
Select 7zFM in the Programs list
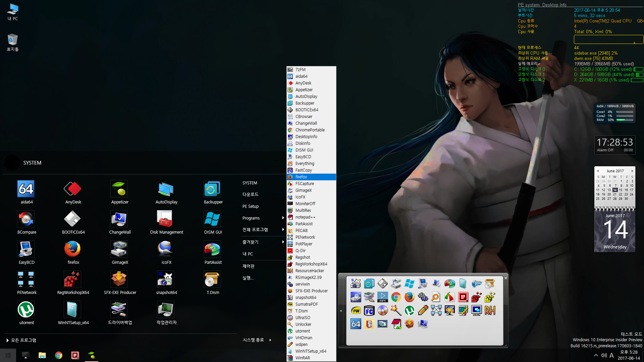tap(311, 70)
